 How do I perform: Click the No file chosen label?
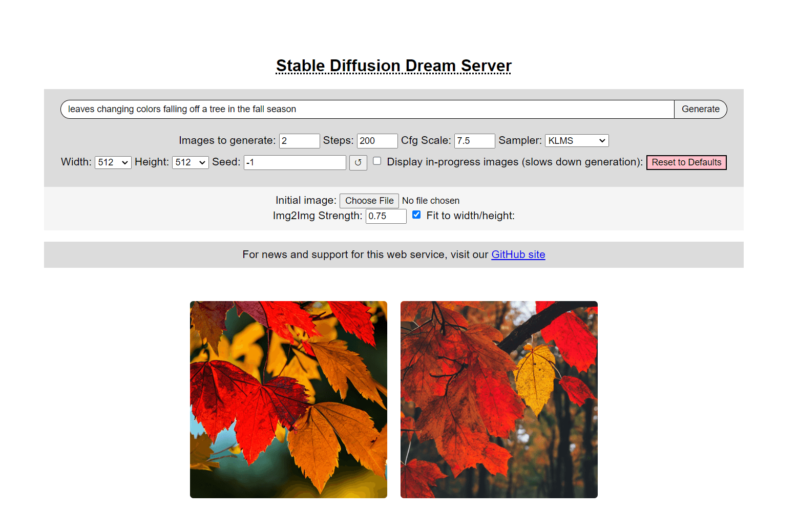tap(431, 201)
